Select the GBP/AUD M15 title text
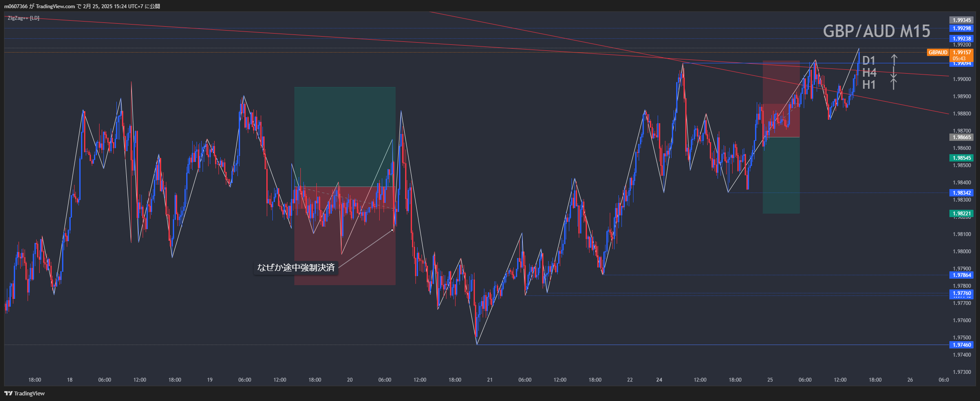980x401 pixels. coord(876,31)
